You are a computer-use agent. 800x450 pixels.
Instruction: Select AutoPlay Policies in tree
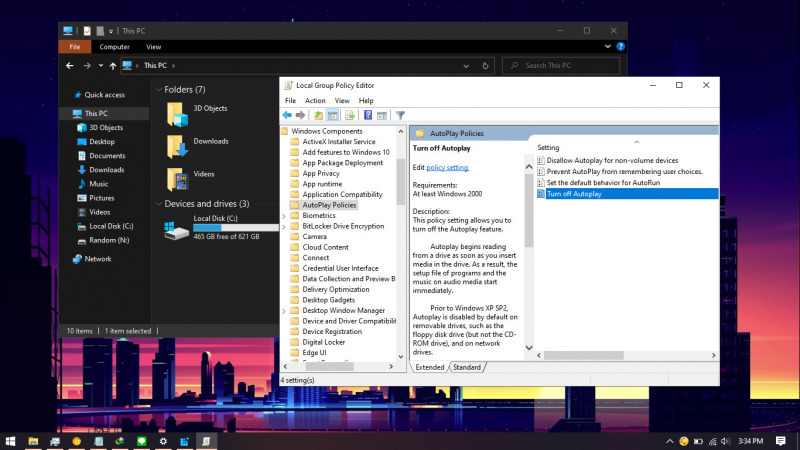pos(329,205)
